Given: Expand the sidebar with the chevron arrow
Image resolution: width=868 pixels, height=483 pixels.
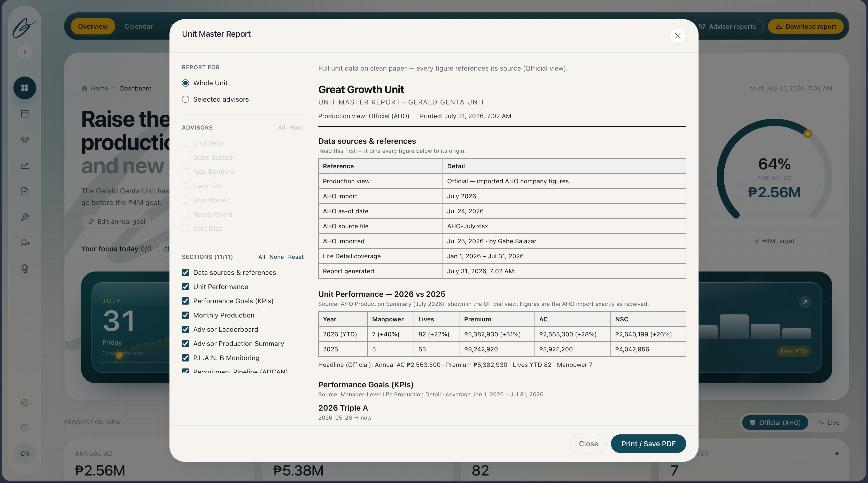Looking at the screenshot, I should pos(25,52).
